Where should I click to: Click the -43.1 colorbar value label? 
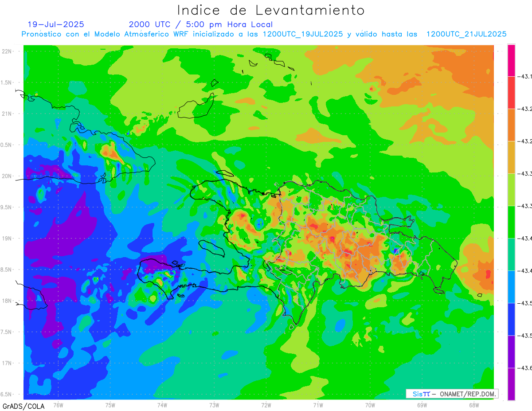[526, 77]
